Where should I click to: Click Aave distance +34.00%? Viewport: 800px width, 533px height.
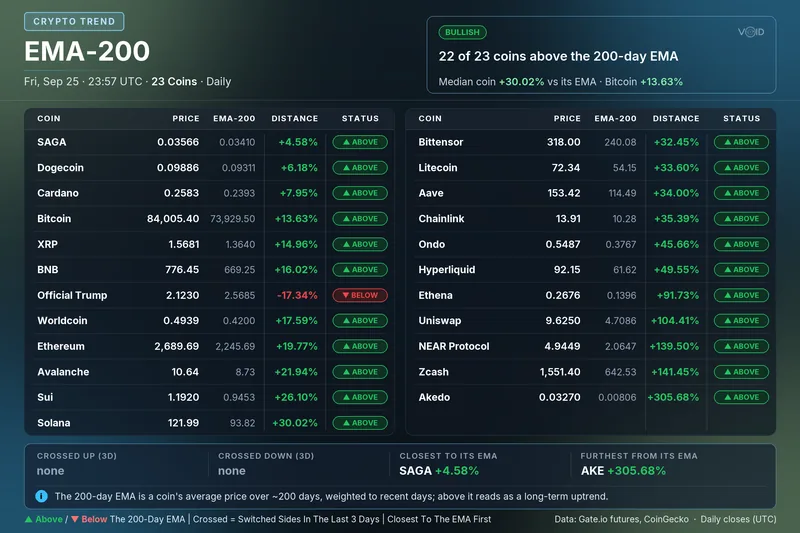(x=676, y=193)
